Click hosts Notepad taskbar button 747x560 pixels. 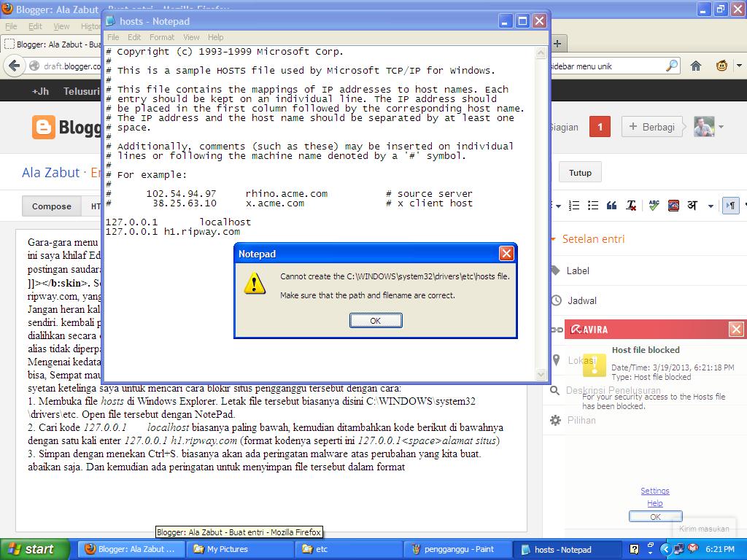click(x=567, y=549)
